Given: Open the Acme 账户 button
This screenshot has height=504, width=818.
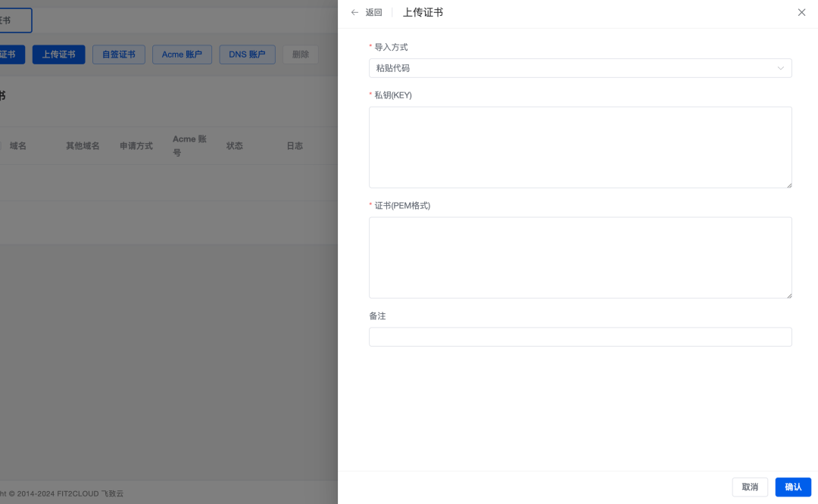Looking at the screenshot, I should (x=182, y=54).
